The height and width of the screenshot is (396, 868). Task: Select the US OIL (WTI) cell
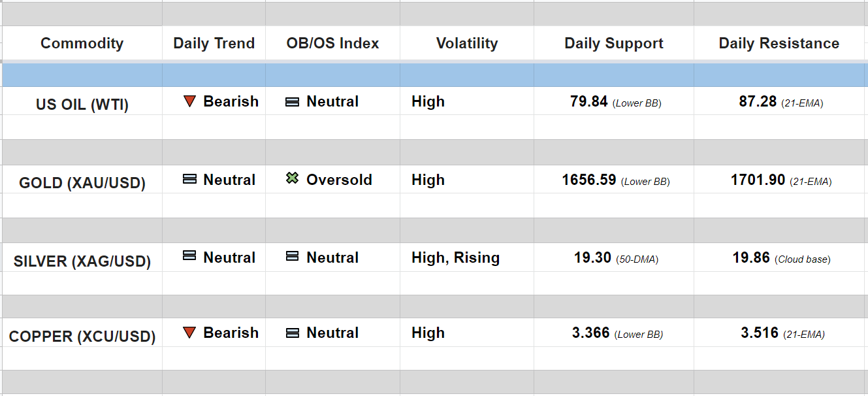point(82,104)
